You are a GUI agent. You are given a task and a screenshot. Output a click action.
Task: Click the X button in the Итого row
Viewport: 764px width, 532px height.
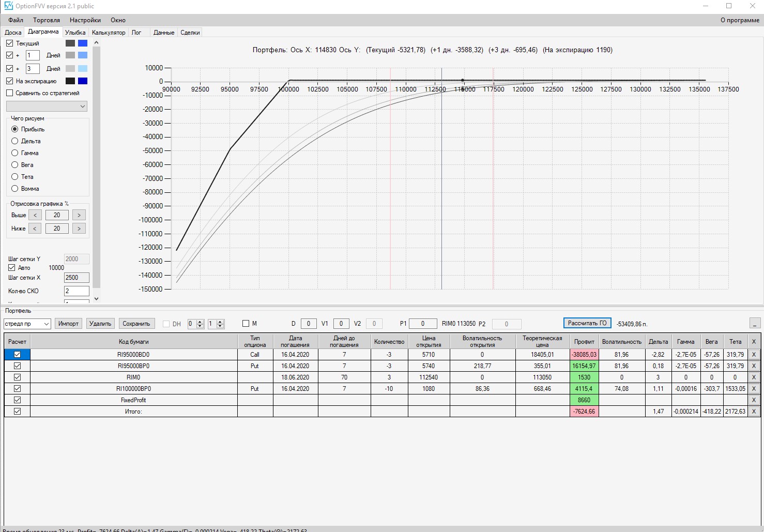click(x=754, y=412)
